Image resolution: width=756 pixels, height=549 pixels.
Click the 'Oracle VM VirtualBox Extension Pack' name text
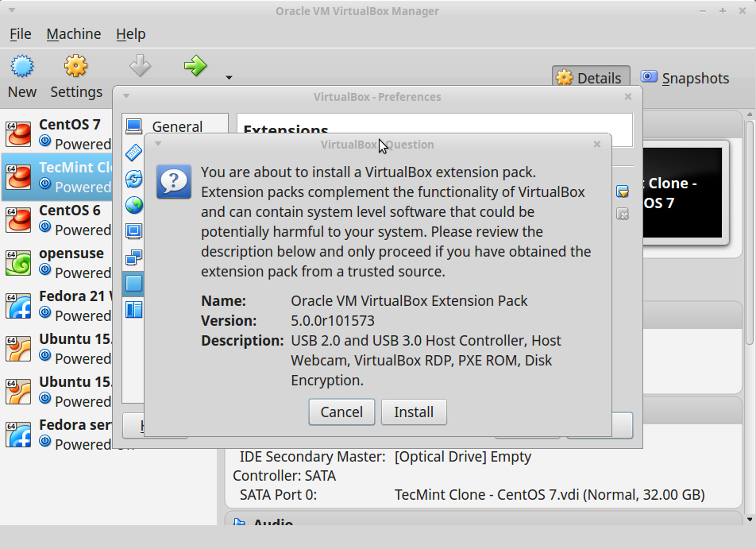[409, 301]
